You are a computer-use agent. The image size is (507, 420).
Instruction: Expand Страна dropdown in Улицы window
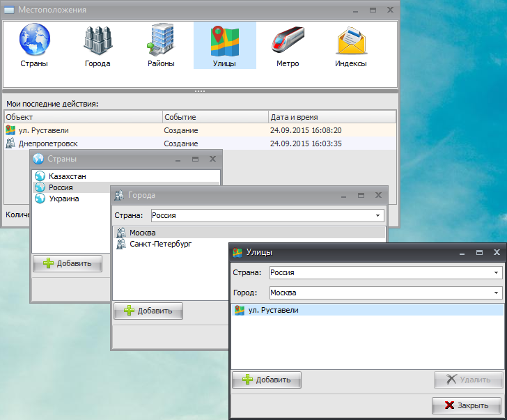pos(496,273)
